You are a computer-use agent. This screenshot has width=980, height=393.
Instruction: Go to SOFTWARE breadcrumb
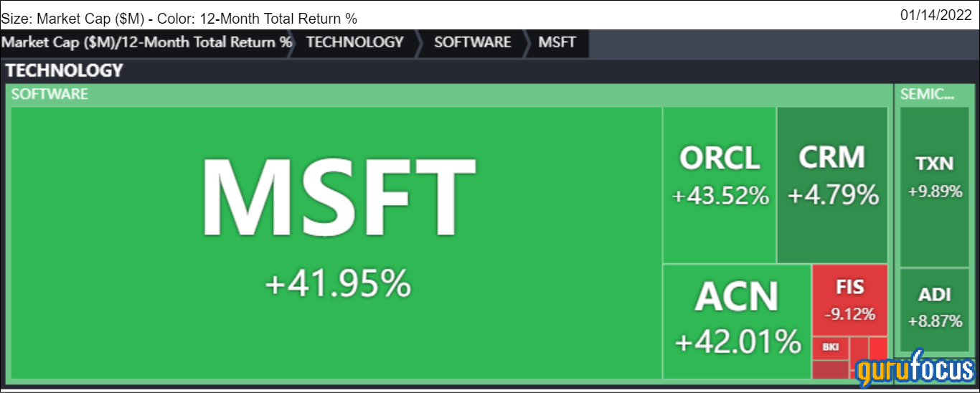tap(473, 42)
